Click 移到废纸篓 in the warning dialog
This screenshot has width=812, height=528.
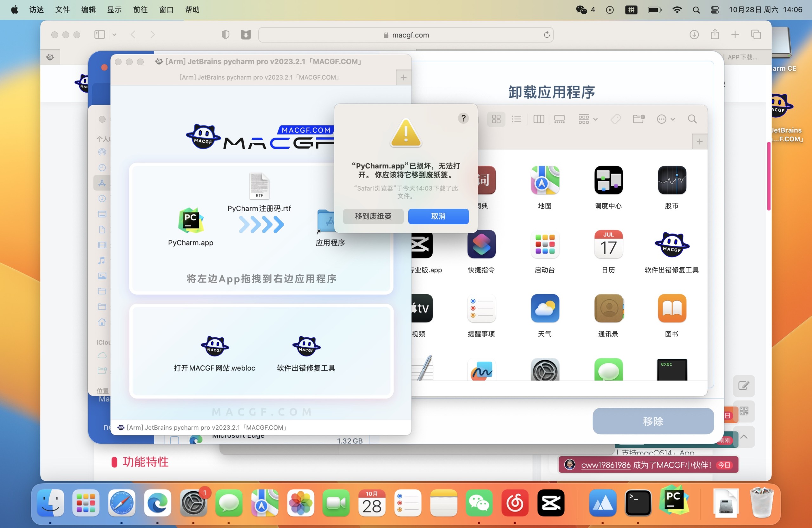(373, 216)
